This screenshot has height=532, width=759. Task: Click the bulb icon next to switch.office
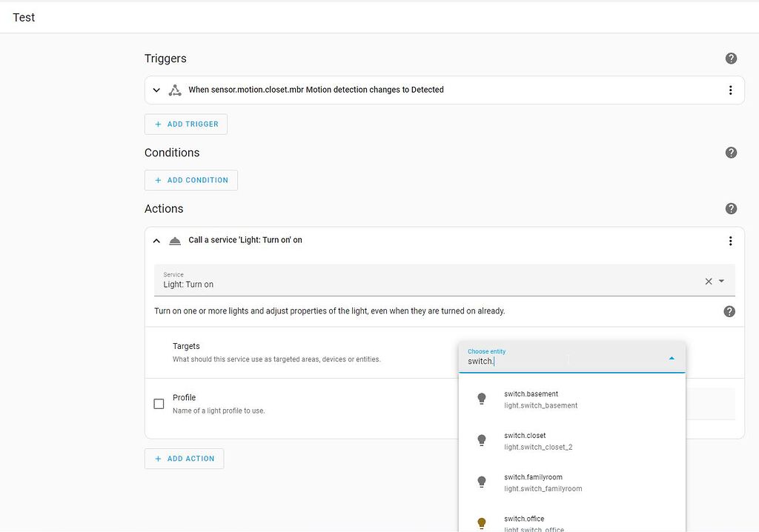click(483, 521)
